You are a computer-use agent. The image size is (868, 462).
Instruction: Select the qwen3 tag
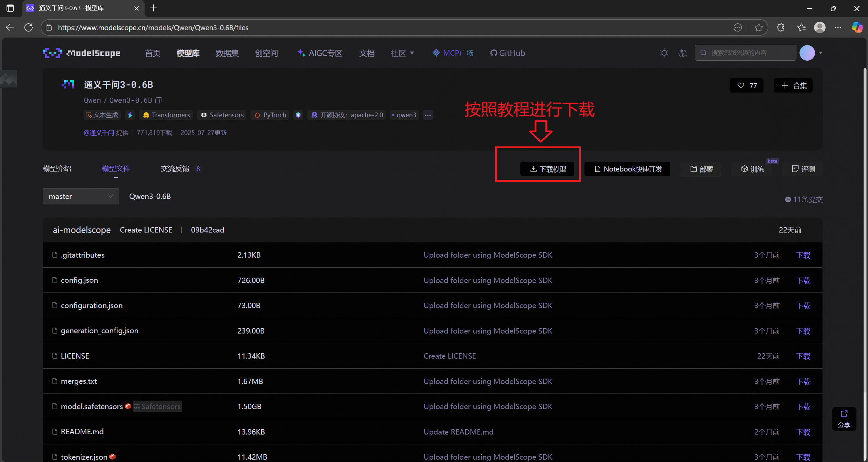[x=404, y=115]
